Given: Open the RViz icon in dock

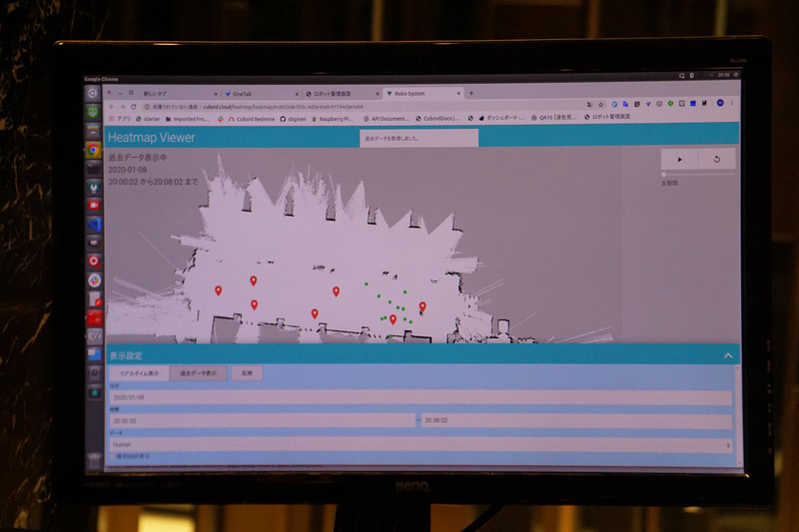Looking at the screenshot, I should point(95,336).
